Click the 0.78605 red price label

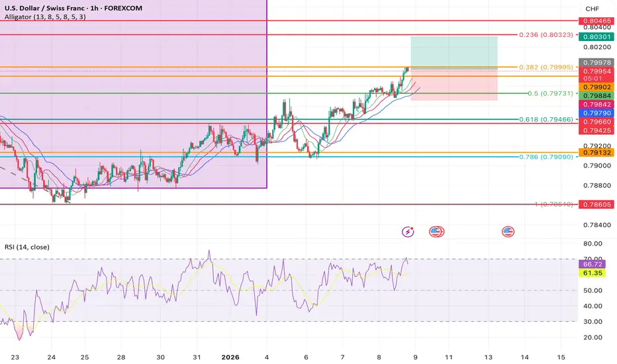pyautogui.click(x=596, y=205)
